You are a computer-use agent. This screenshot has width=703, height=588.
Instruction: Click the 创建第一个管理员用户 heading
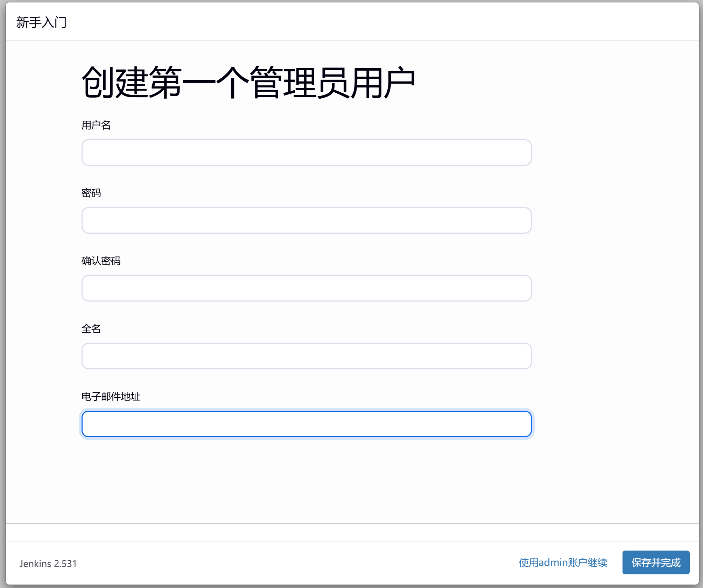[x=248, y=83]
